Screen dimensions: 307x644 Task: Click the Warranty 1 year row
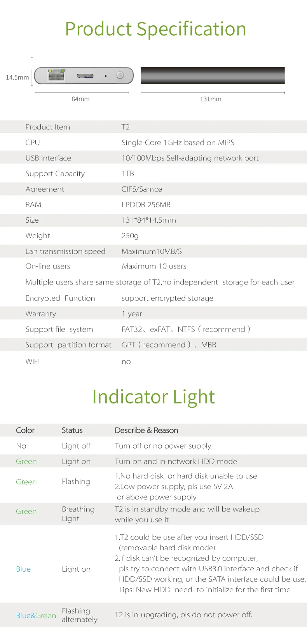pos(153,314)
